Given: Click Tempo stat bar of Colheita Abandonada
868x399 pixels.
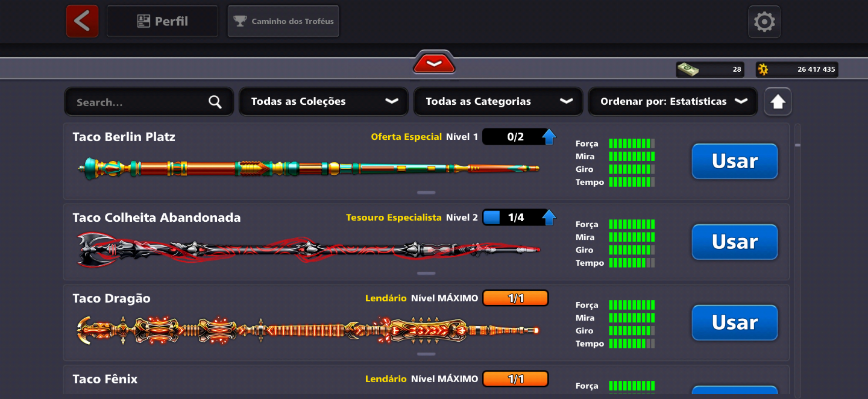Looking at the screenshot, I should point(632,263).
